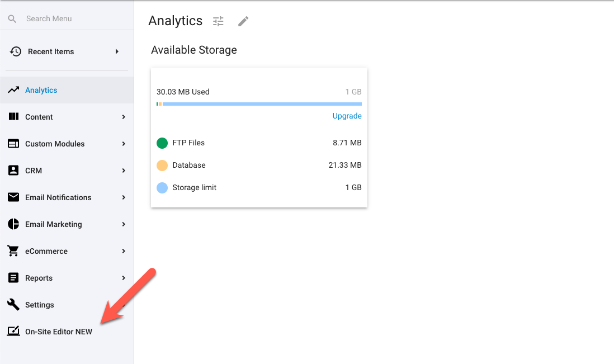Open the dashboard filter settings icon

pos(218,21)
